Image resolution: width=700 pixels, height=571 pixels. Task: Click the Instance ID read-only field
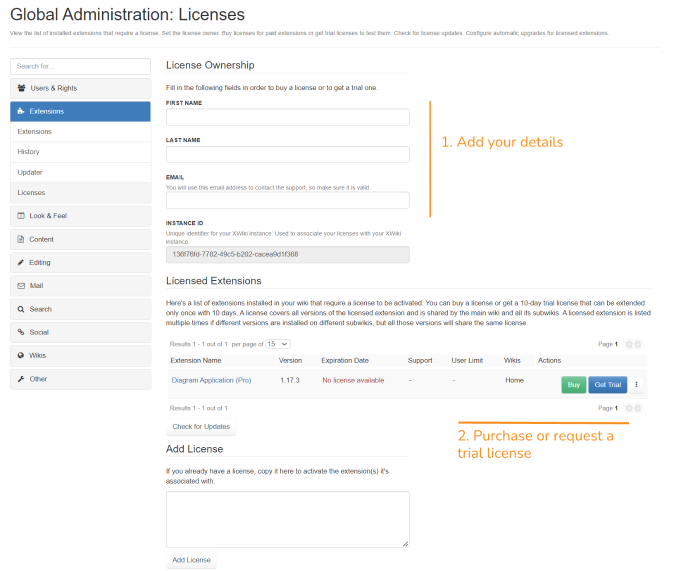tap(288, 254)
